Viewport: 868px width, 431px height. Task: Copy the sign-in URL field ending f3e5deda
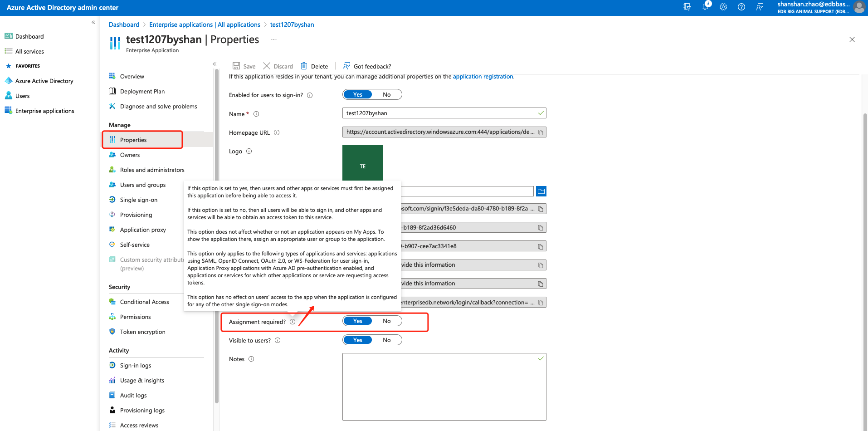[x=541, y=209]
